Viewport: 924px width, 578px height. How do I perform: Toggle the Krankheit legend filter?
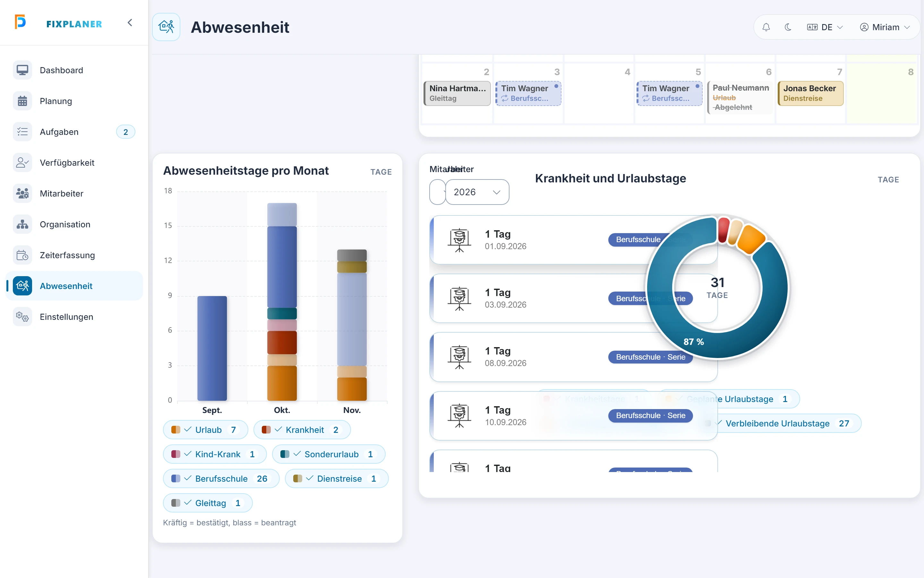[x=302, y=430]
